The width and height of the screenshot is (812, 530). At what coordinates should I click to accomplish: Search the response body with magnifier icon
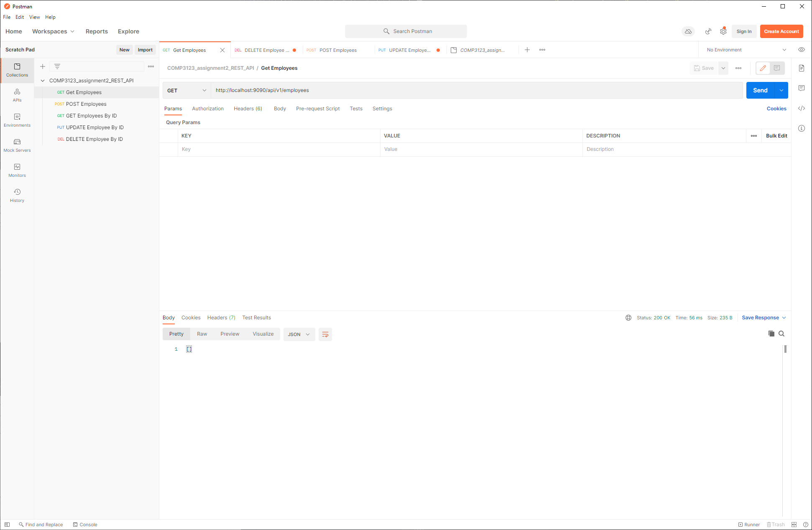pos(781,334)
